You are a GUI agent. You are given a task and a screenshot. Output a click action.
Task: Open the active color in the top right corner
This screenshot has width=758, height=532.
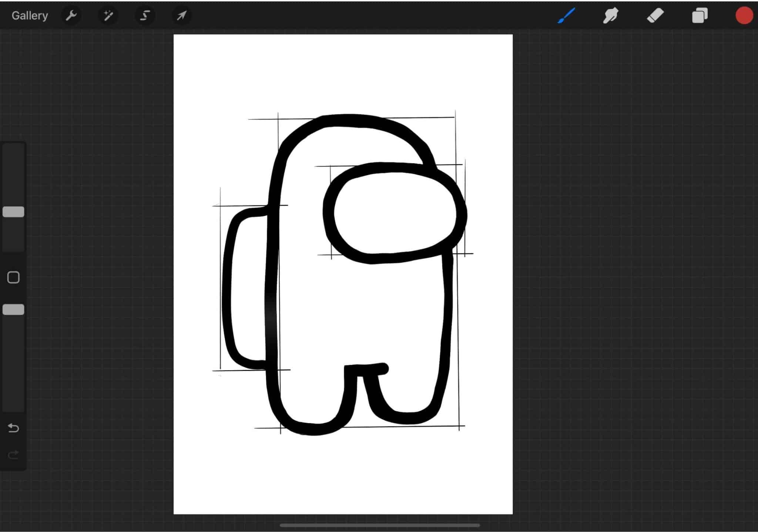(744, 15)
